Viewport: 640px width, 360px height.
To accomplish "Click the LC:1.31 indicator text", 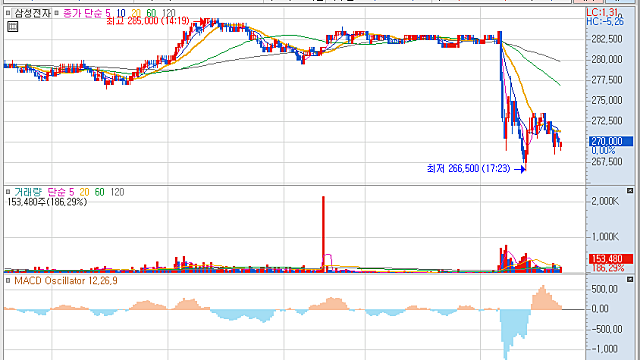I will click(x=602, y=13).
